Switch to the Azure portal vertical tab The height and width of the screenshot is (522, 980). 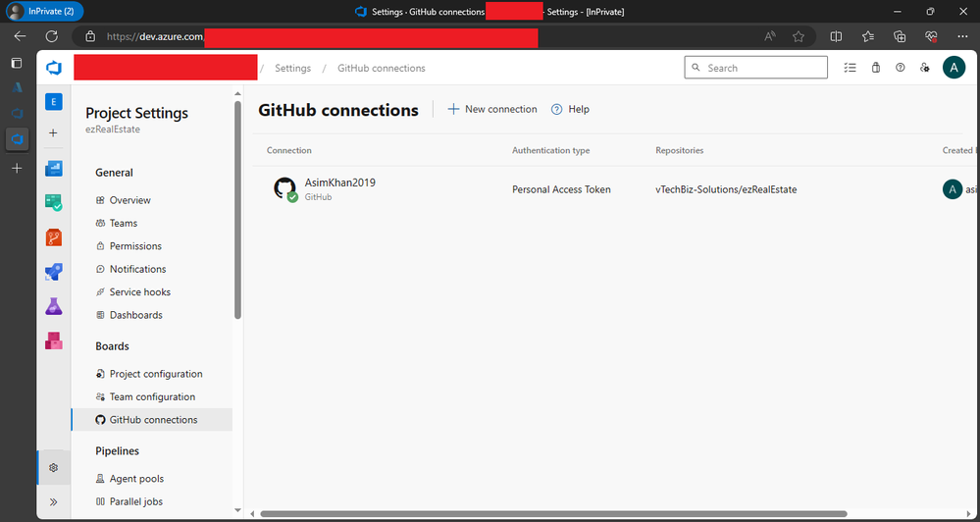[17, 88]
